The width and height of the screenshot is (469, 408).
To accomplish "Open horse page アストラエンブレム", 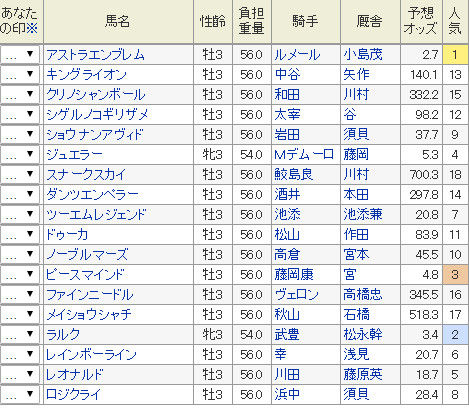I will point(95,55).
